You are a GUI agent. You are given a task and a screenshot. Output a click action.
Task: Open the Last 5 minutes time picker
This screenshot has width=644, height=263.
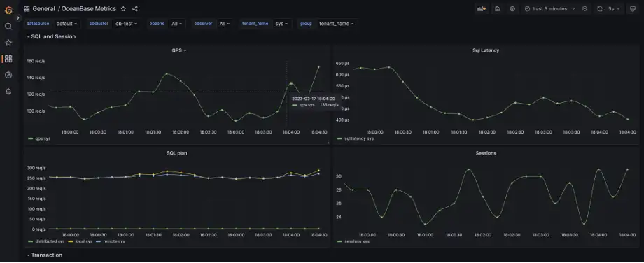pyautogui.click(x=549, y=8)
